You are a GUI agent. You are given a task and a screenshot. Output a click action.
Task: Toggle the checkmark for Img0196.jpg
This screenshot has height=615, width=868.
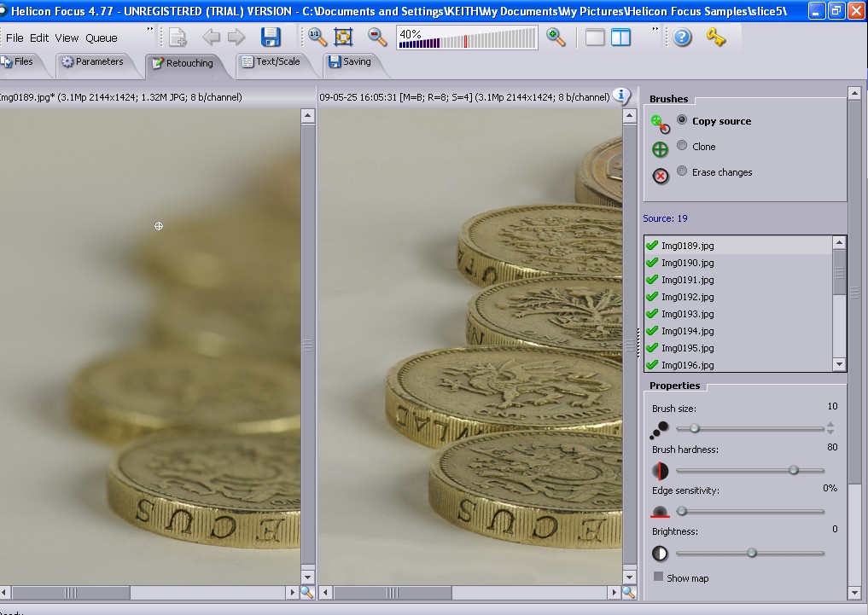652,364
